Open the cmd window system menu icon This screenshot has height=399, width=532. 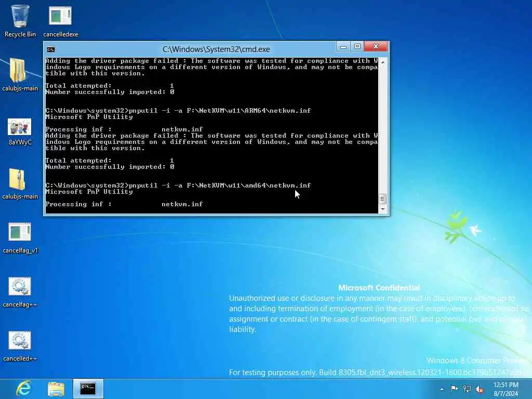51,49
